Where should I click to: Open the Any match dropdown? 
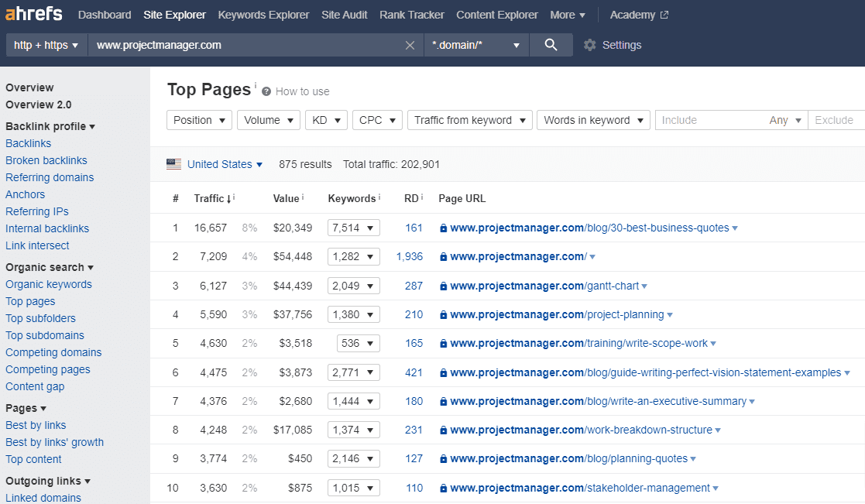785,120
